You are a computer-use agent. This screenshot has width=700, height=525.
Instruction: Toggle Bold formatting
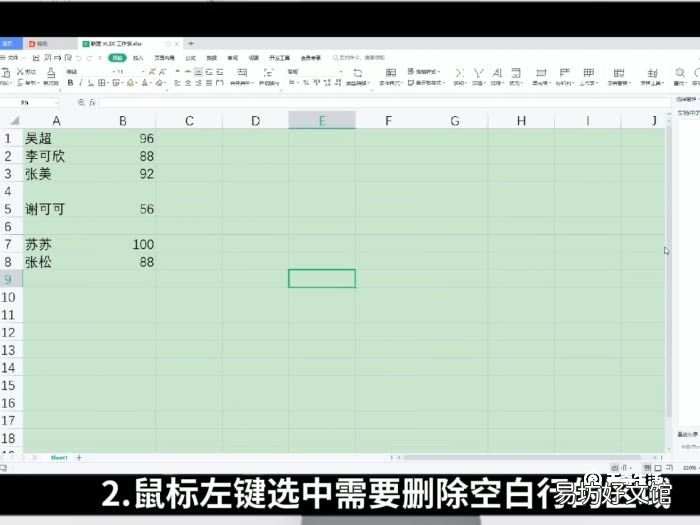(70, 83)
